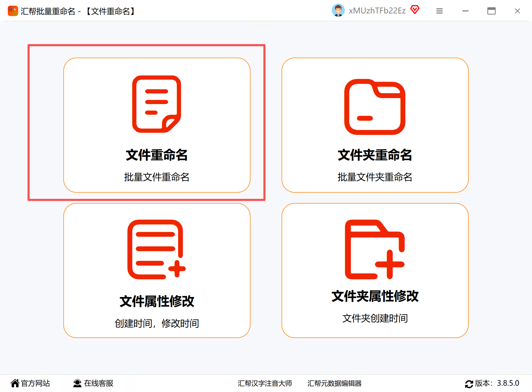This screenshot has height=392, width=532.
Task: Click the folder rename folder icon
Action: [375, 107]
